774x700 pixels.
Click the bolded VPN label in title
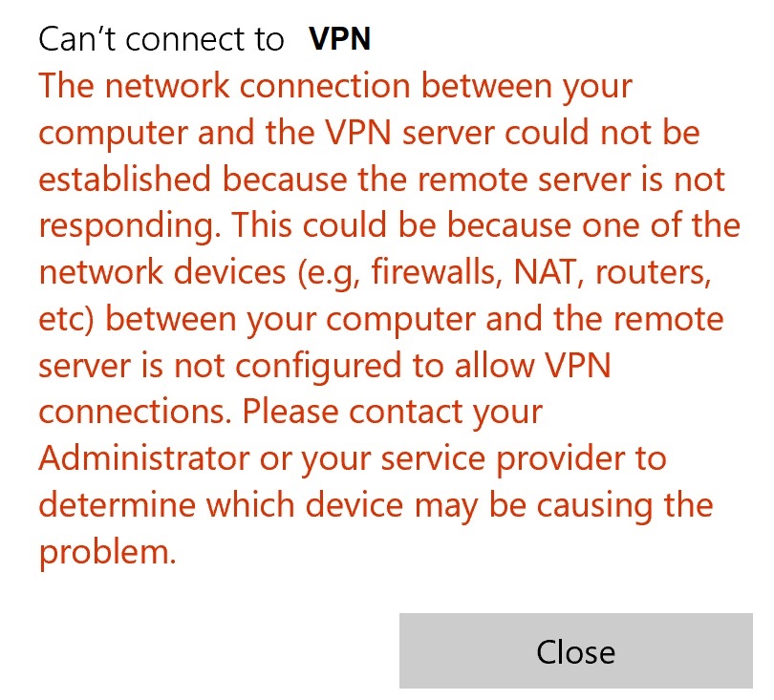pyautogui.click(x=338, y=40)
